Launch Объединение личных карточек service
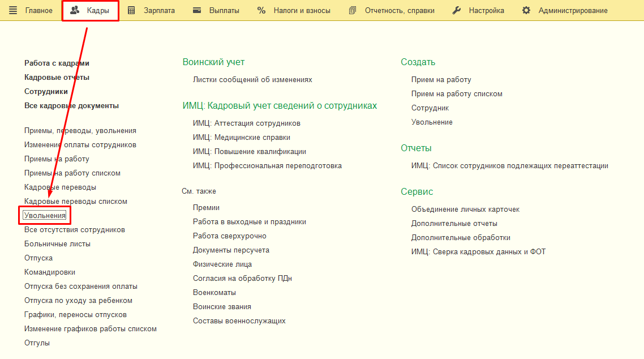 (465, 210)
